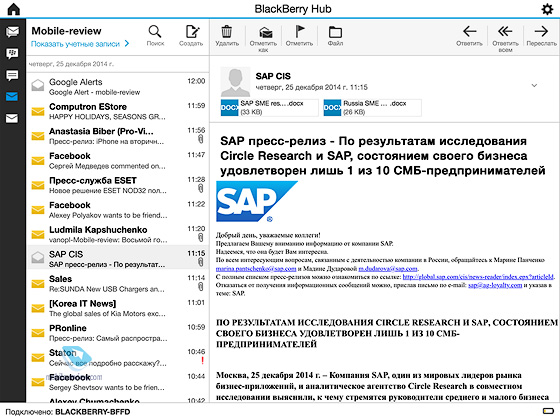This screenshot has height=420, width=560.
Task: Open settings gear in BlackBerry Hub
Action: pos(547,9)
